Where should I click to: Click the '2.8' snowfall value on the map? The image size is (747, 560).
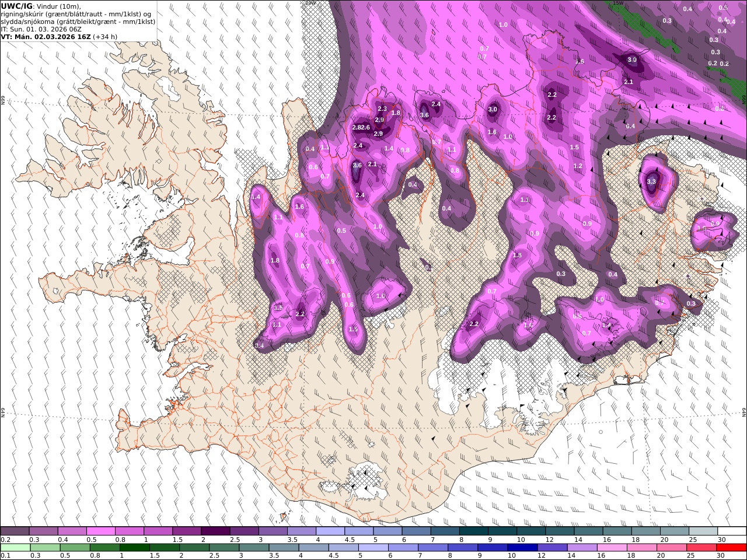click(x=356, y=127)
